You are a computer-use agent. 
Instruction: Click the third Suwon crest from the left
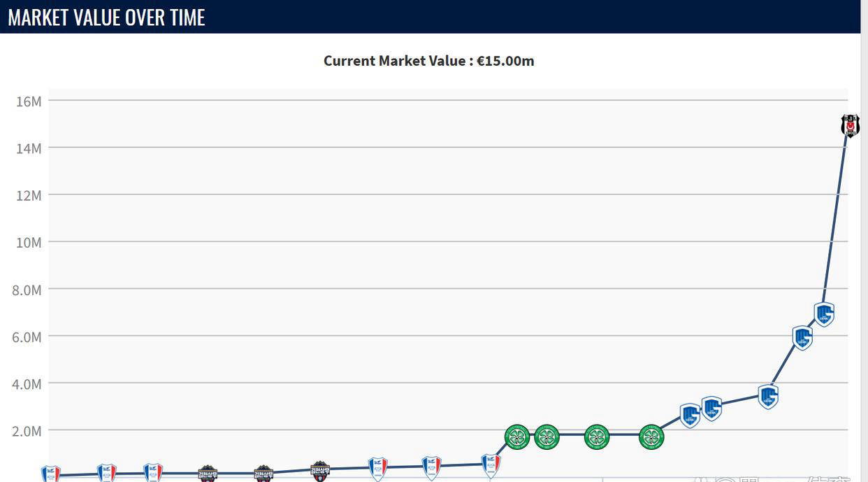153,472
